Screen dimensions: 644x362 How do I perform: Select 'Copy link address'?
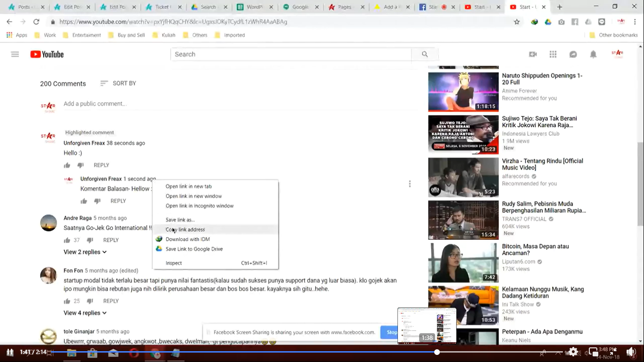point(215,230)
